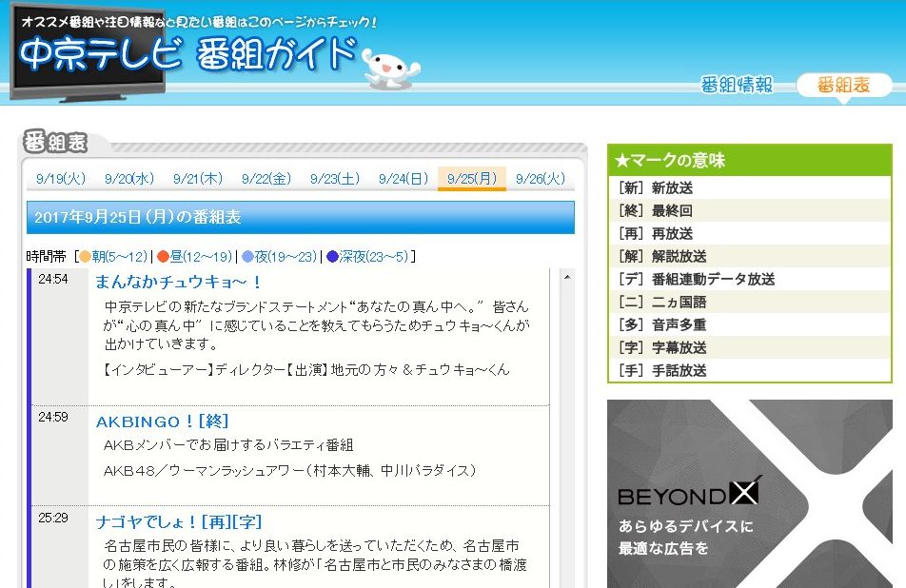This screenshot has height=588, width=906.
Task: Click the [二] 二ヵ国語 legend row
Action: click(x=749, y=302)
